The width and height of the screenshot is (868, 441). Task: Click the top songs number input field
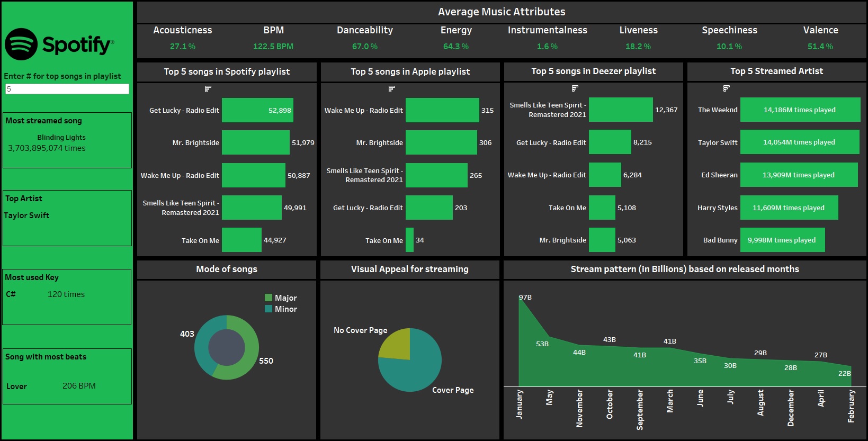67,89
